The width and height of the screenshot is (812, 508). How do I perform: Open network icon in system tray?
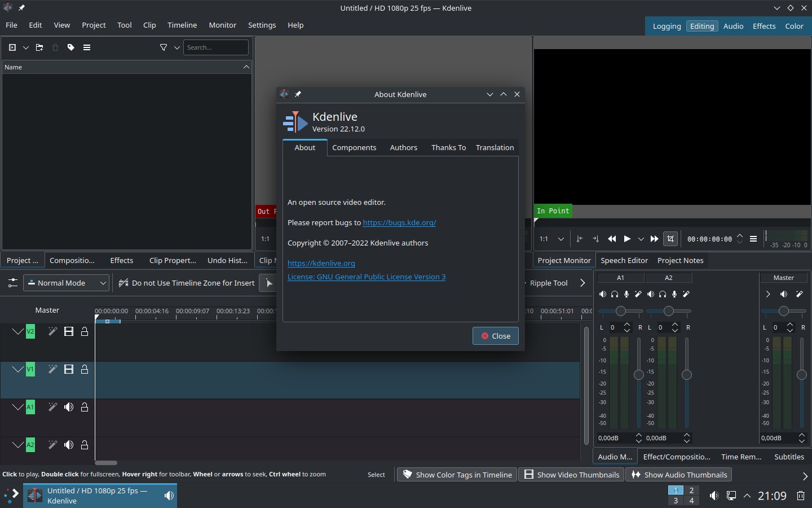pyautogui.click(x=731, y=496)
